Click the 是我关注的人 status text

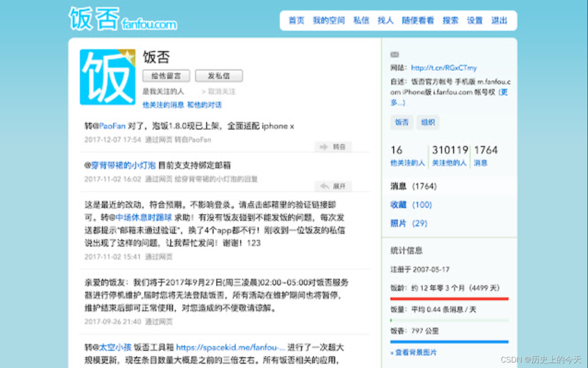pos(163,92)
